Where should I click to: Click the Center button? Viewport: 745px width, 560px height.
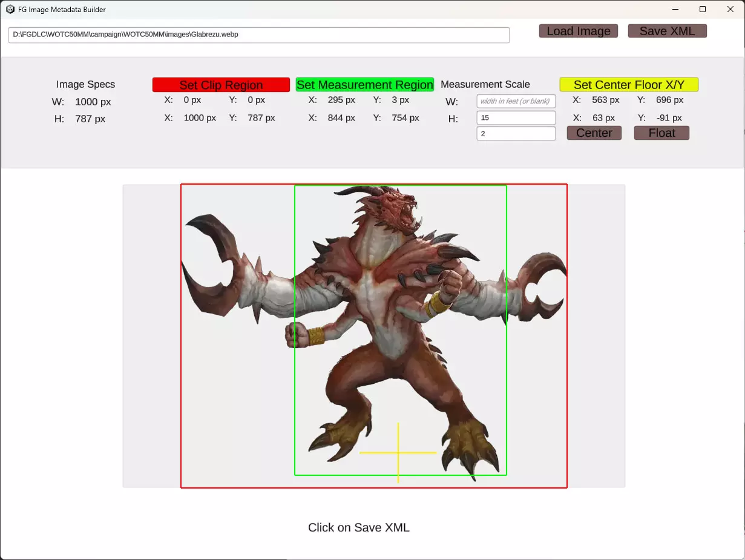[x=594, y=133]
